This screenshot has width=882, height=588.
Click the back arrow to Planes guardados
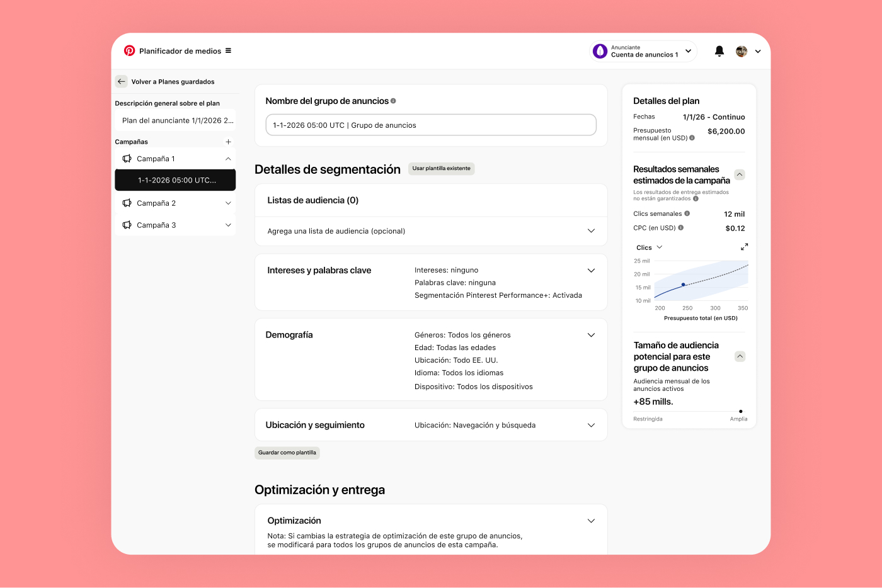click(x=121, y=81)
